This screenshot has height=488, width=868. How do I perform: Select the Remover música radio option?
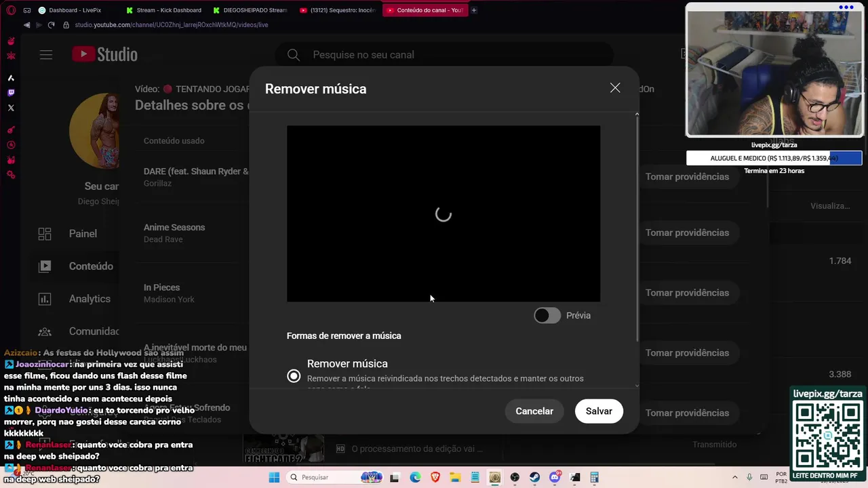pos(294,375)
